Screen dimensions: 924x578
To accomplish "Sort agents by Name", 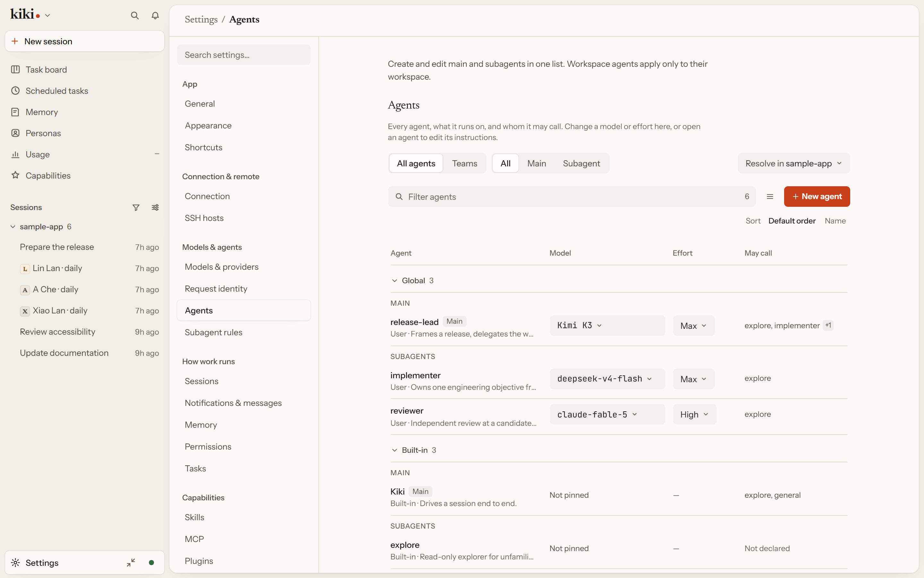I will pyautogui.click(x=835, y=221).
